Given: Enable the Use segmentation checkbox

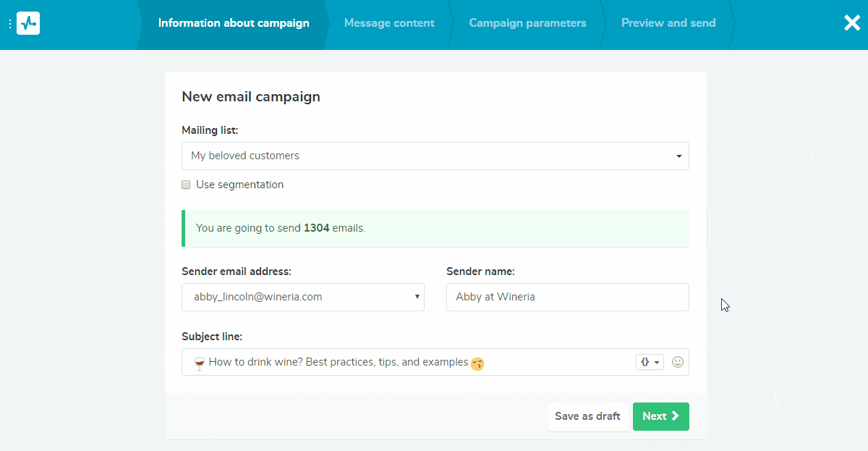Looking at the screenshot, I should (186, 185).
